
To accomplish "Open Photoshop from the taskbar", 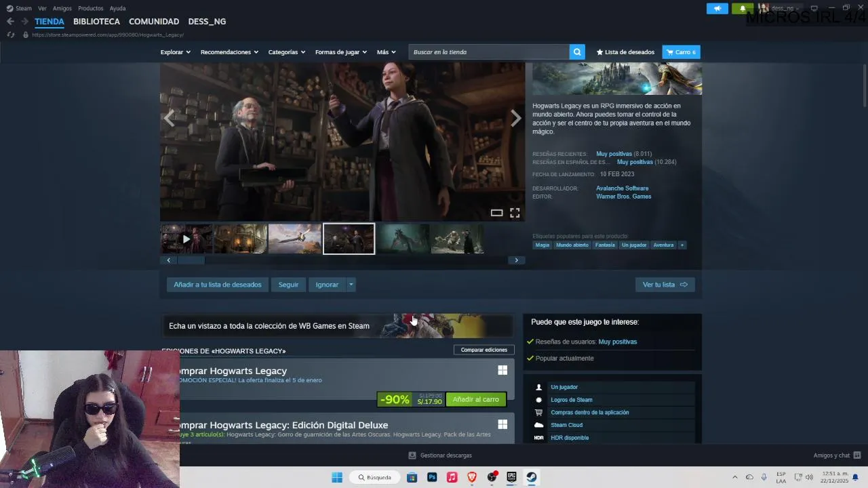I will pos(432,477).
